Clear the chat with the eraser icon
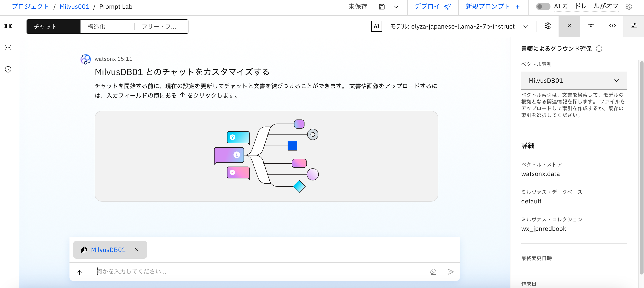 pyautogui.click(x=433, y=272)
